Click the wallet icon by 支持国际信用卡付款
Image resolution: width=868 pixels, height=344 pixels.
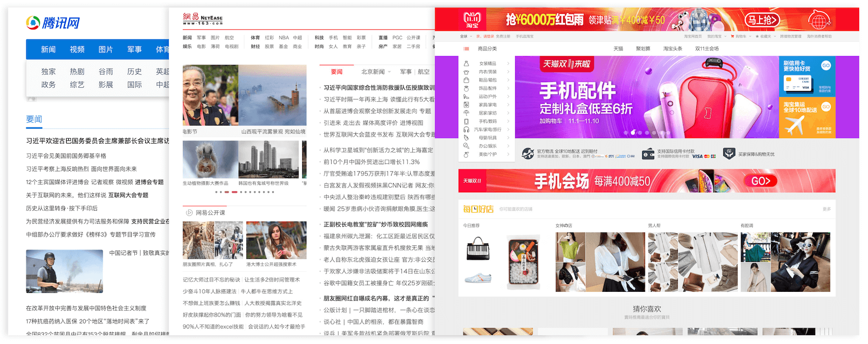click(x=648, y=154)
